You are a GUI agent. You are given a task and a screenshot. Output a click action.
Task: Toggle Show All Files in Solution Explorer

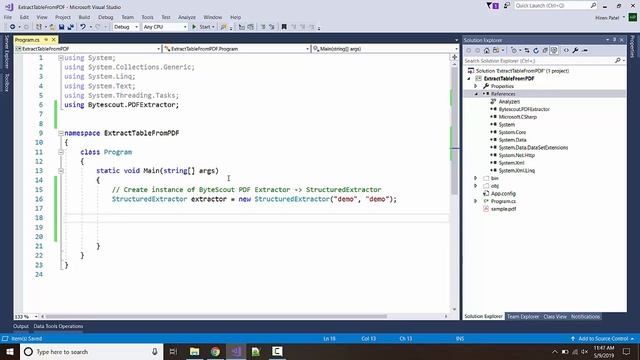[x=554, y=51]
